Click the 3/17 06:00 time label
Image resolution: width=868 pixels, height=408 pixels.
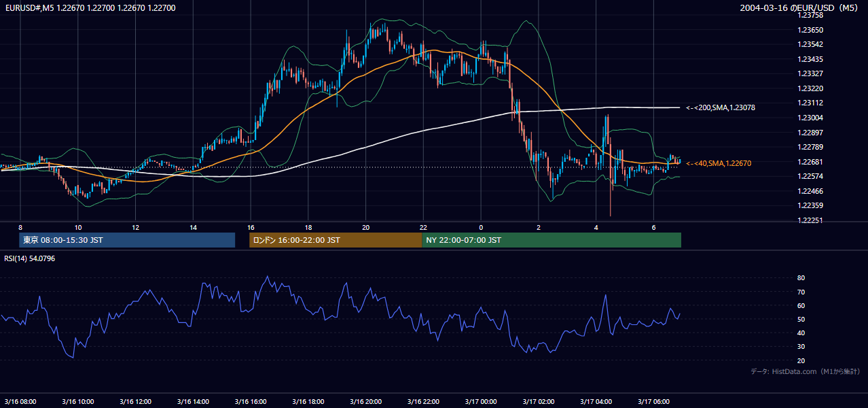point(653,401)
